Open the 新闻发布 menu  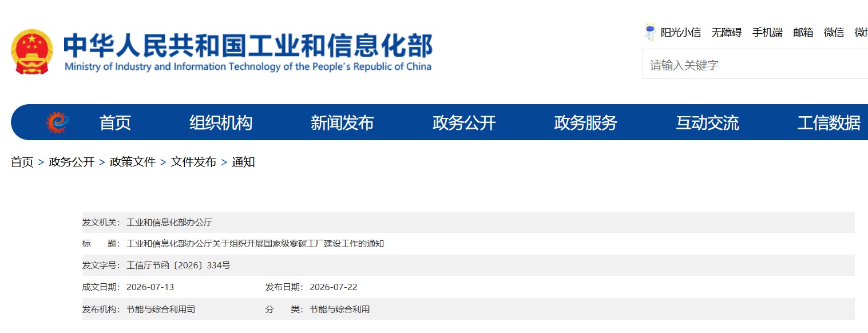click(342, 122)
